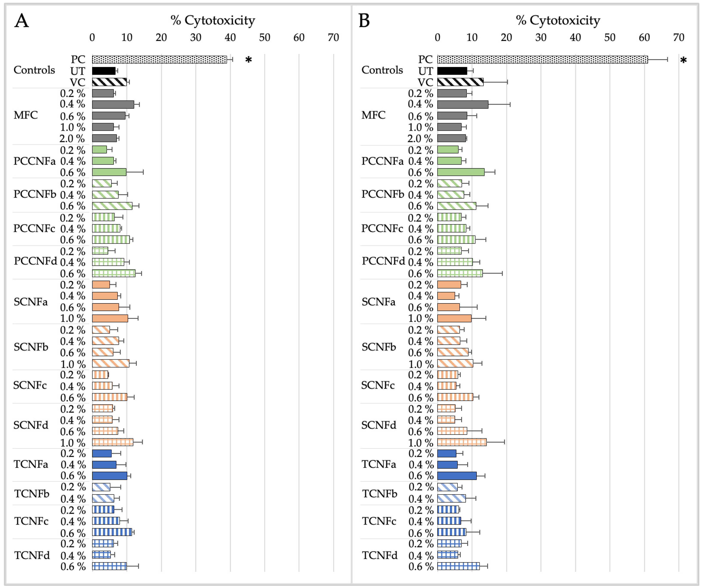
Task: Click the '% Cytotoxicity' title in panel A
Action: coord(213,20)
